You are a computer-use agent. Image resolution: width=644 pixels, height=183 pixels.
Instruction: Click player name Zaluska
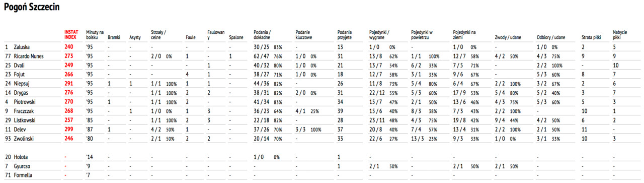tap(22, 47)
